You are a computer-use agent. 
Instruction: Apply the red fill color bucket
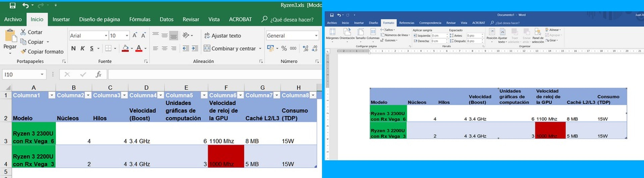tap(125, 48)
